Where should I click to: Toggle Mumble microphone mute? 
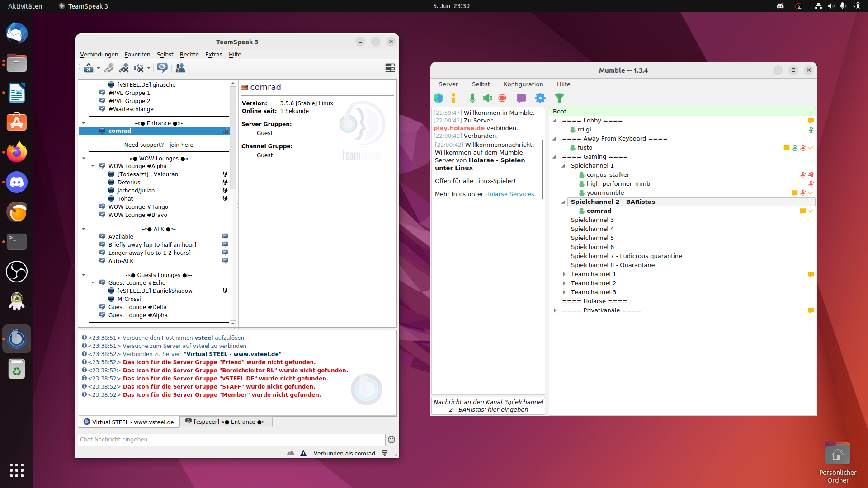pos(472,98)
